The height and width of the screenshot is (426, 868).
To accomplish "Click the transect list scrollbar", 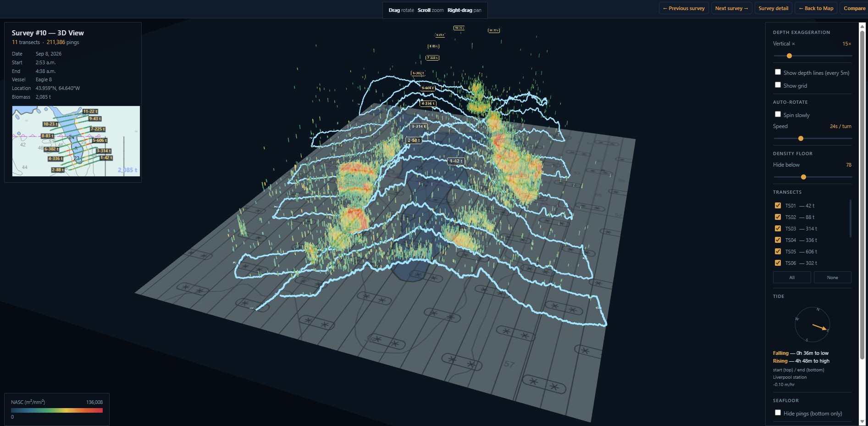I will pos(851,218).
